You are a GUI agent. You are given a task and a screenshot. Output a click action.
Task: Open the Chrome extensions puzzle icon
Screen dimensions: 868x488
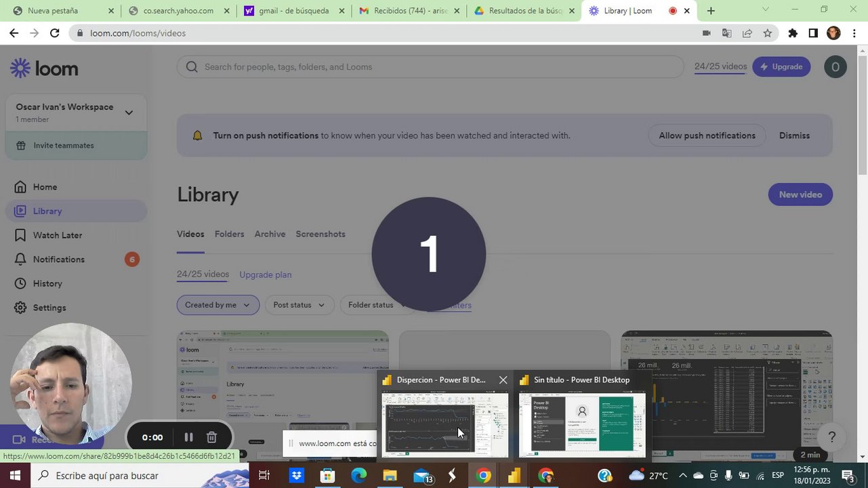[x=793, y=33]
